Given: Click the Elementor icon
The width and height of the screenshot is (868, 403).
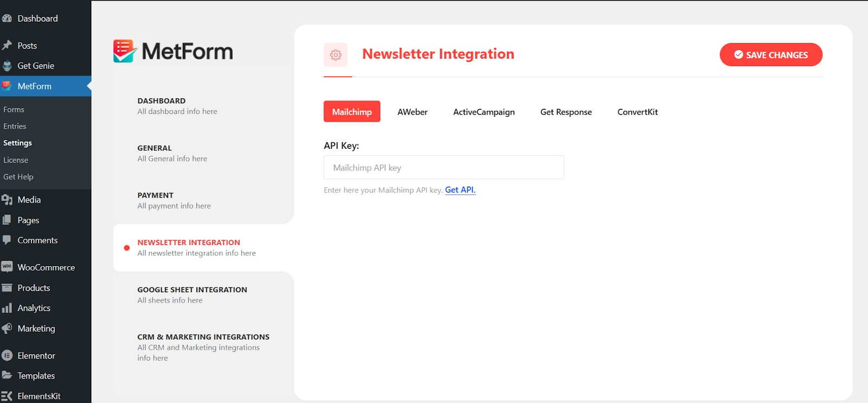Looking at the screenshot, I should (x=7, y=355).
